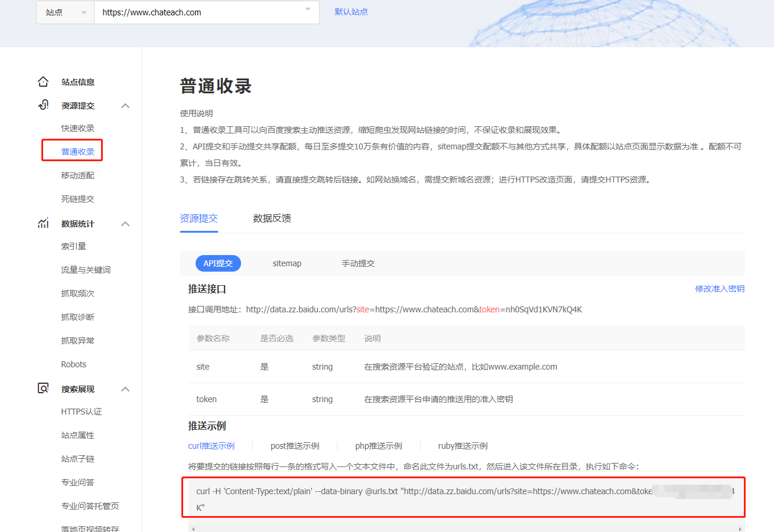This screenshot has height=532, width=774.
Task: Open 抓取异常 in sidebar
Action: pos(77,341)
